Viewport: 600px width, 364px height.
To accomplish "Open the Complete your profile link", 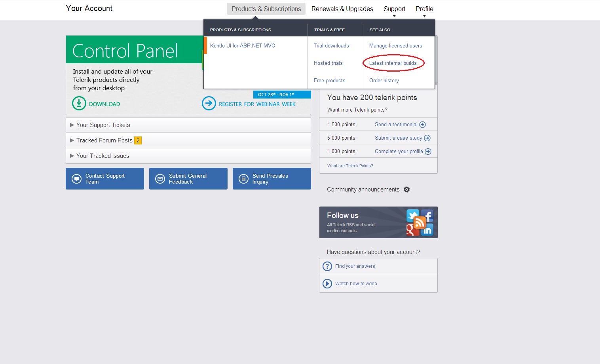I will [399, 151].
